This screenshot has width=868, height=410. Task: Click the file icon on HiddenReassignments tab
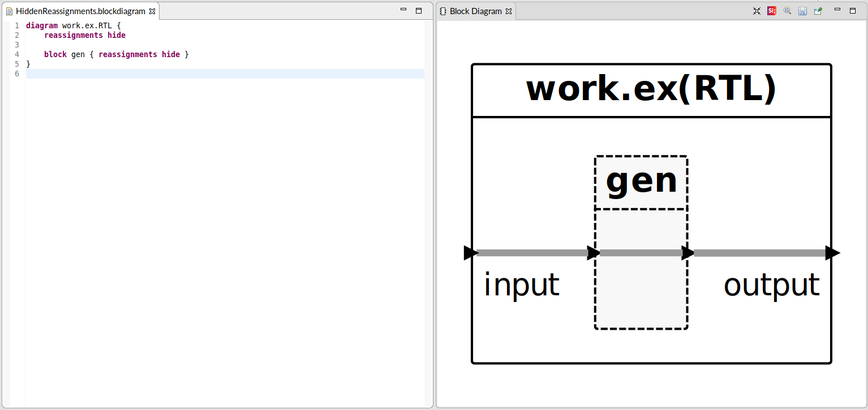(9, 11)
